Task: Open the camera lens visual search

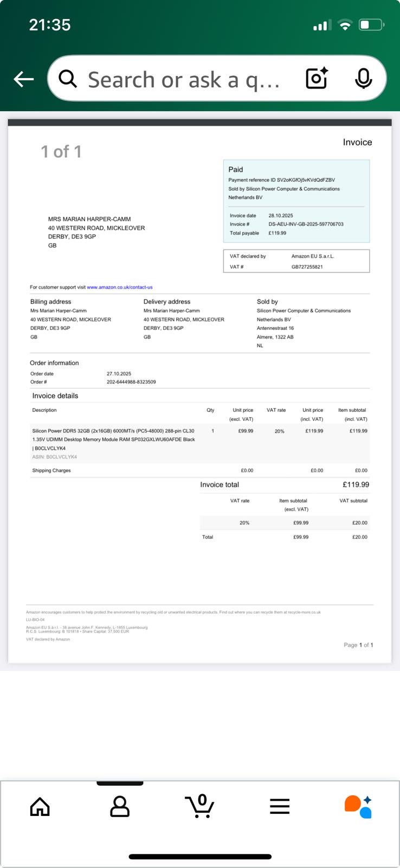Action: (317, 79)
